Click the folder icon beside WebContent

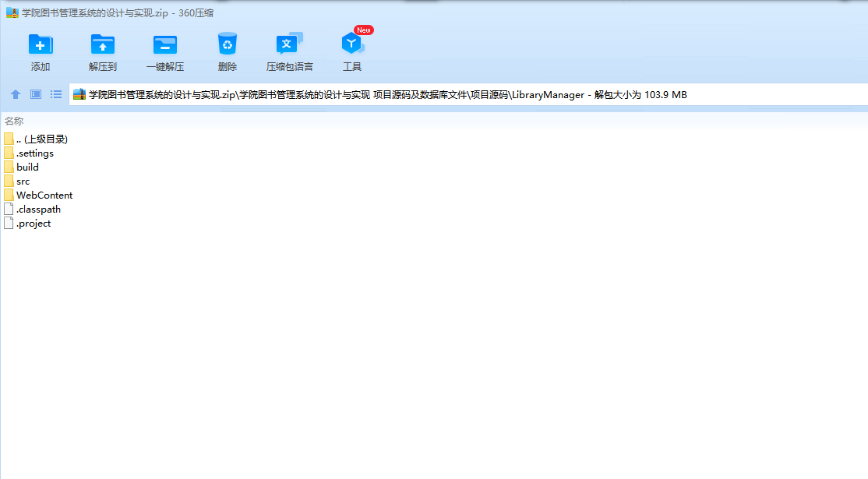click(x=9, y=195)
